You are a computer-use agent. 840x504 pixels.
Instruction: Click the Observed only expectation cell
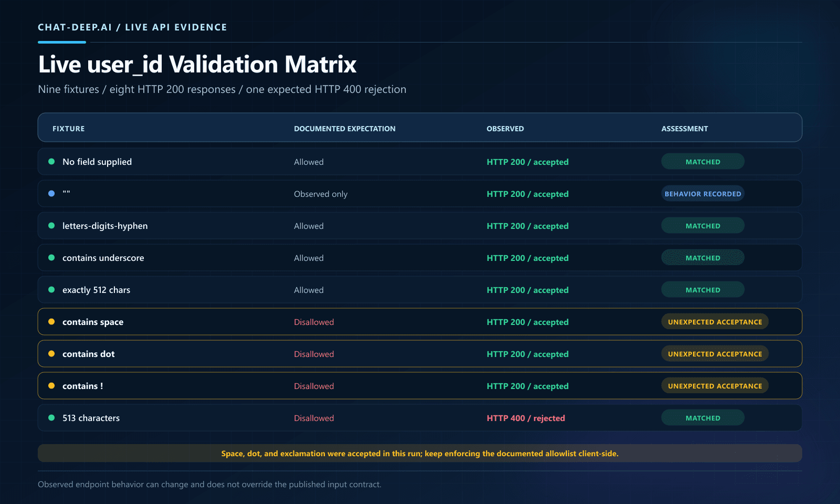point(321,194)
